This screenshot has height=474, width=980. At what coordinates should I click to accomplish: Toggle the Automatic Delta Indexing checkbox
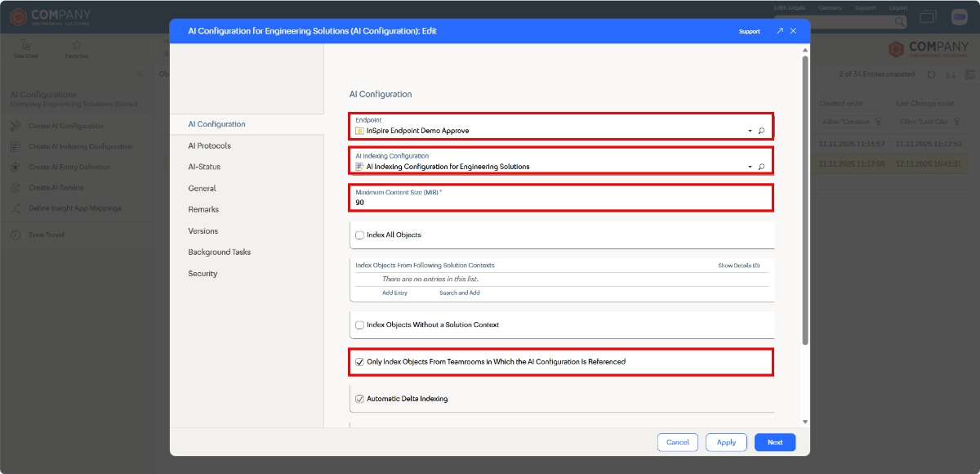360,399
